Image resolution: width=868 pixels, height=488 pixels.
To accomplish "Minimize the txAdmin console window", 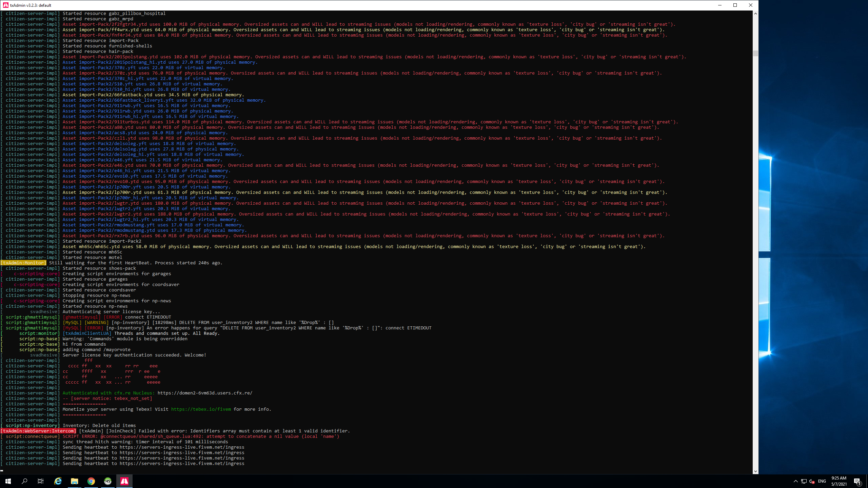I will tap(719, 5).
